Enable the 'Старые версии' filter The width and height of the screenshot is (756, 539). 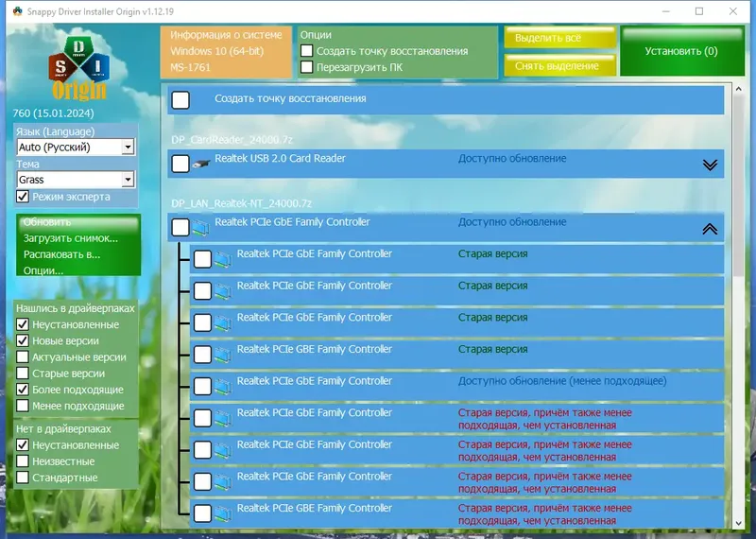22,373
